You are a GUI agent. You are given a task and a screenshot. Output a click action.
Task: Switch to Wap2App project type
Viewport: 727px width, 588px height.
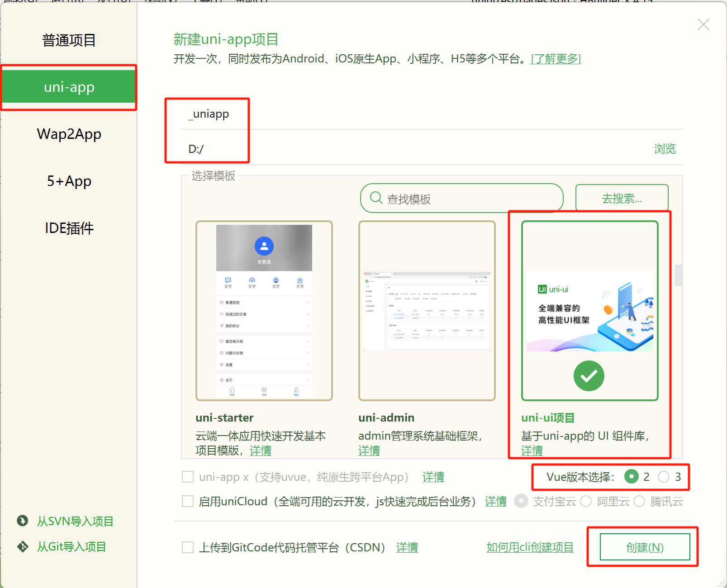pos(69,134)
